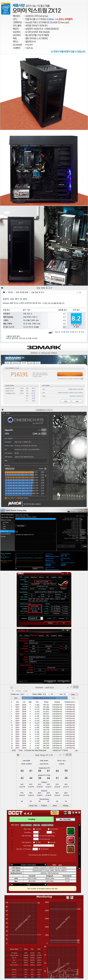The width and height of the screenshot is (88, 980).
Task: Open File menu in Cinebench
Action: click(x=3, y=413)
